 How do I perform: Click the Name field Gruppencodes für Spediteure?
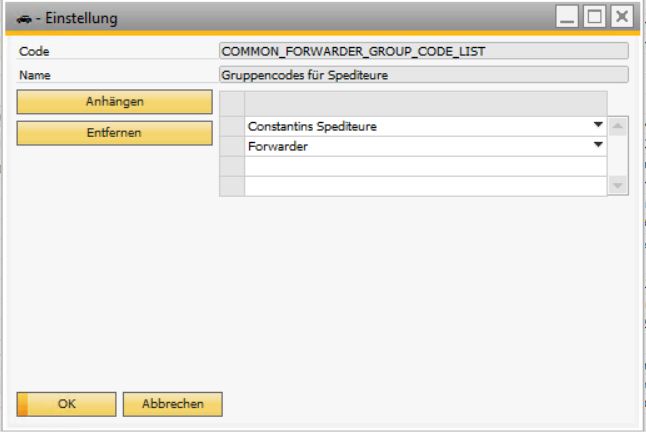pos(424,75)
